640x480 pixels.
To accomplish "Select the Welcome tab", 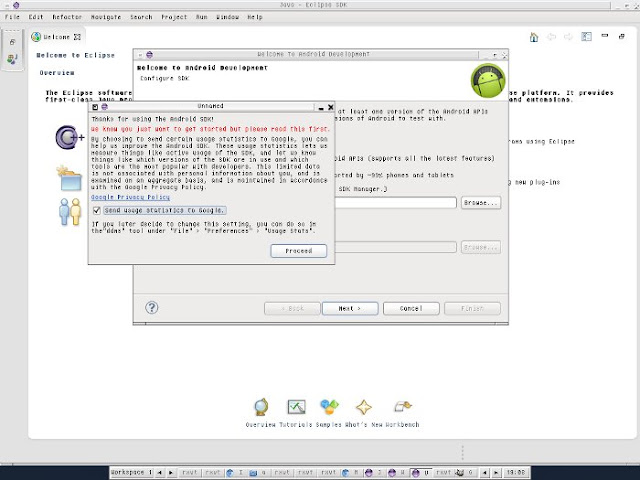I will click(x=56, y=37).
